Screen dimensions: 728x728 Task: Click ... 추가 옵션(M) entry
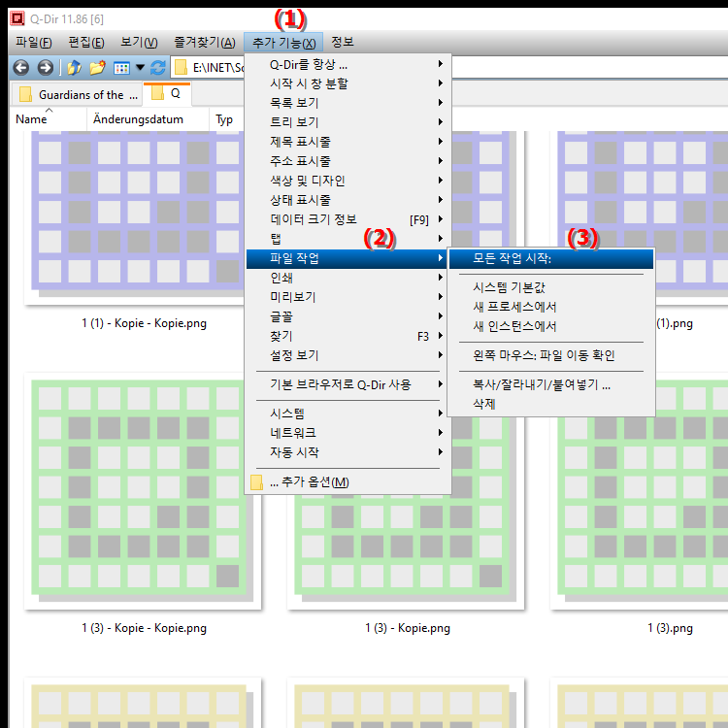coord(347,481)
